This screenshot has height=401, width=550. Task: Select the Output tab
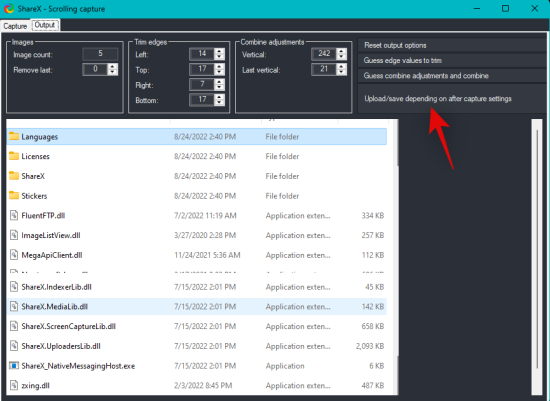click(45, 25)
